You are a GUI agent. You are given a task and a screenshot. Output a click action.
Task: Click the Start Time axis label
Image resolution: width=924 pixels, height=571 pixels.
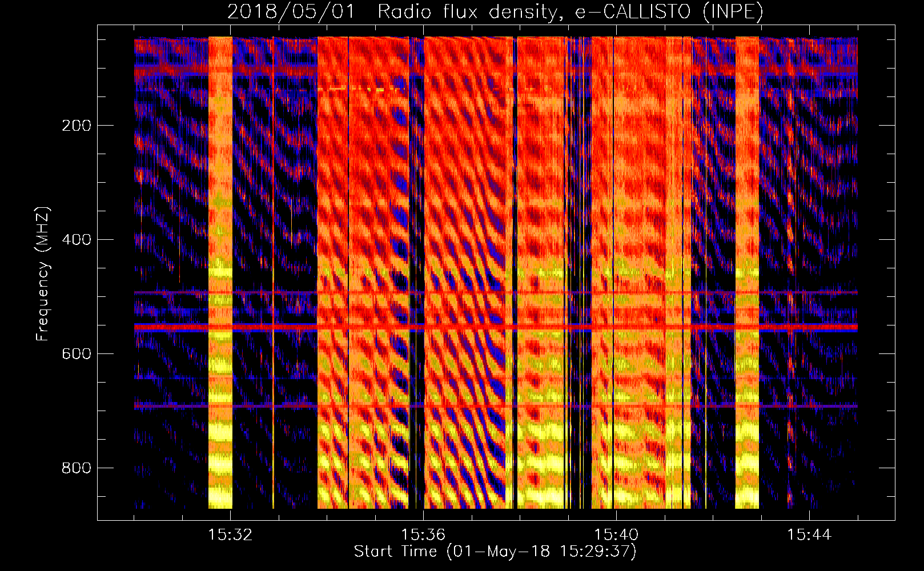coord(495,552)
